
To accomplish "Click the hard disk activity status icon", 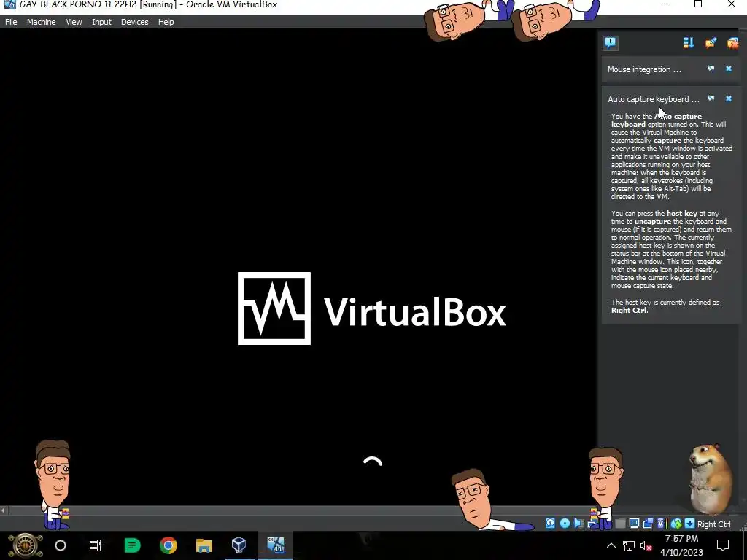I will click(550, 524).
